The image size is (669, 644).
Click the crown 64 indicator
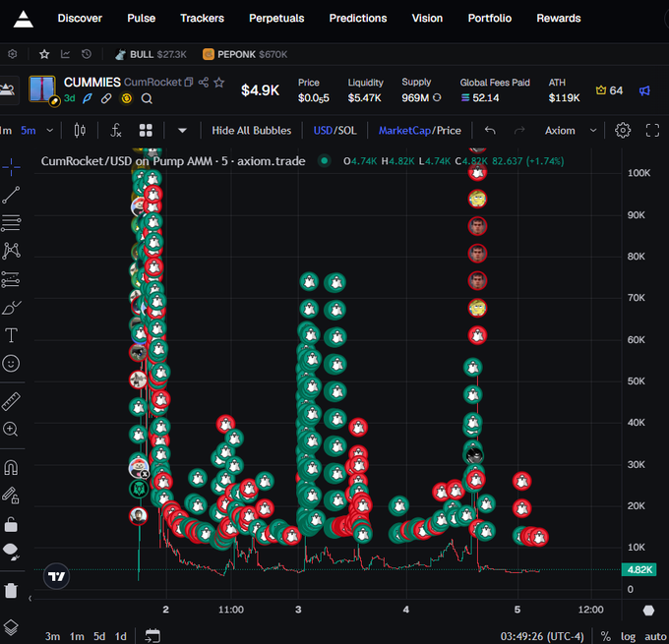pyautogui.click(x=609, y=90)
